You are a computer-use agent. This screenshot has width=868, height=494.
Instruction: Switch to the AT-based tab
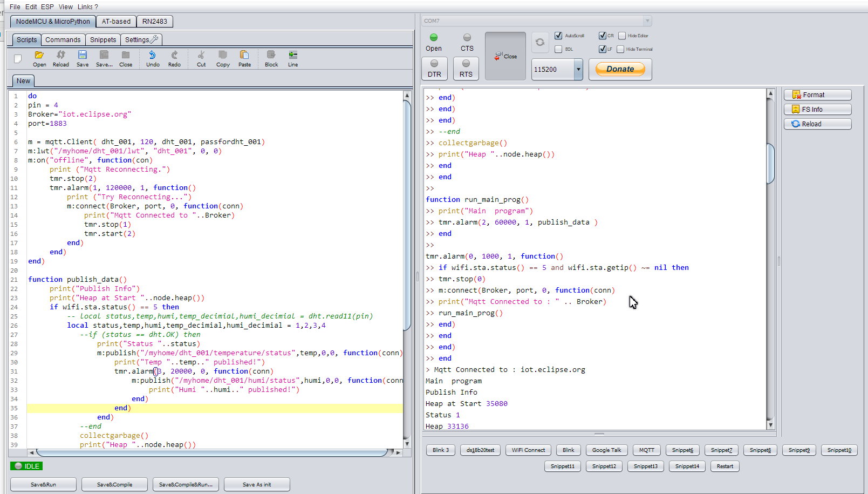click(x=117, y=22)
